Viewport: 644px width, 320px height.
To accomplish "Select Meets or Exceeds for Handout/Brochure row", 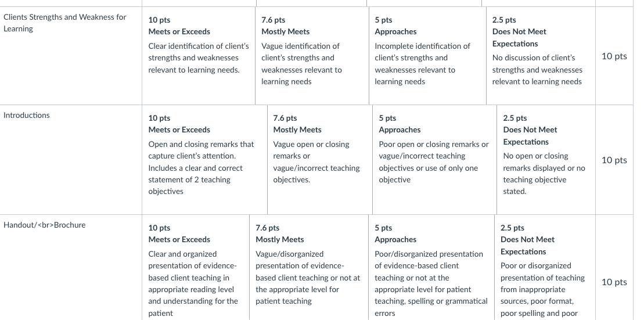I will 196,267.
